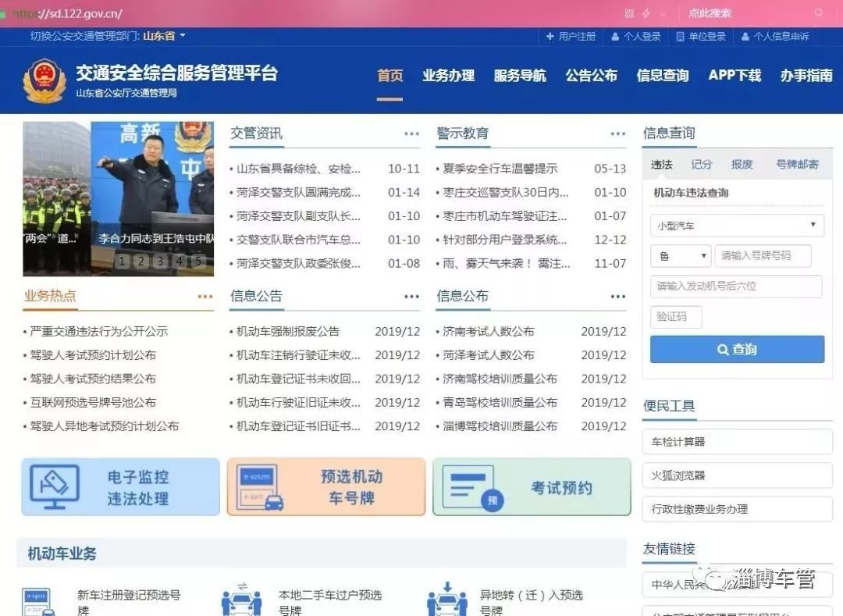The width and height of the screenshot is (843, 616).
Task: Click 个人登录 in top bar
Action: click(x=636, y=37)
